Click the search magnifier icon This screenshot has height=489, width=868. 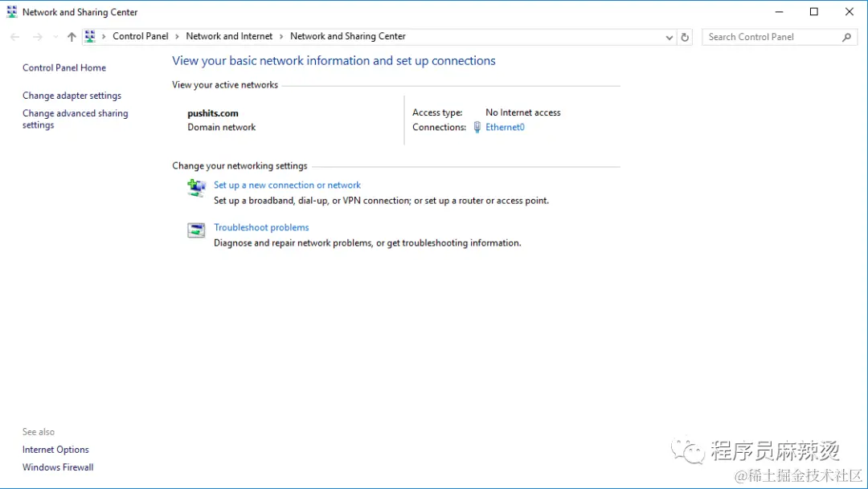[x=846, y=37]
